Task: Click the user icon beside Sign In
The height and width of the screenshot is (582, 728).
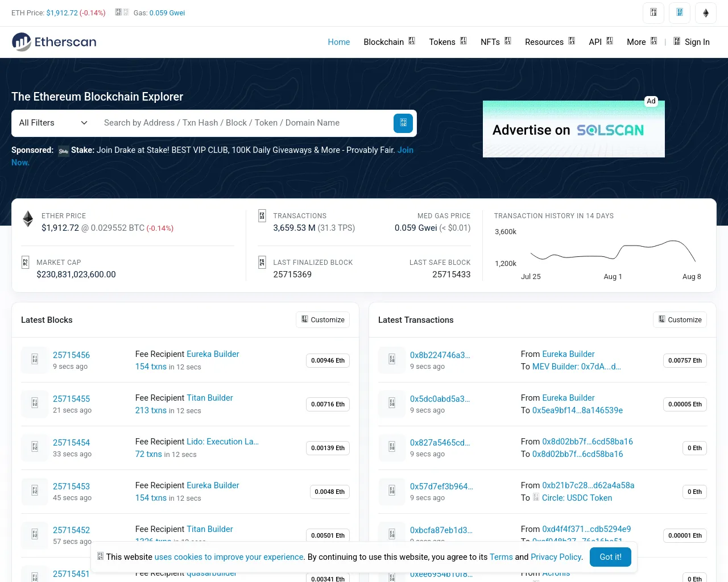Action: point(677,41)
